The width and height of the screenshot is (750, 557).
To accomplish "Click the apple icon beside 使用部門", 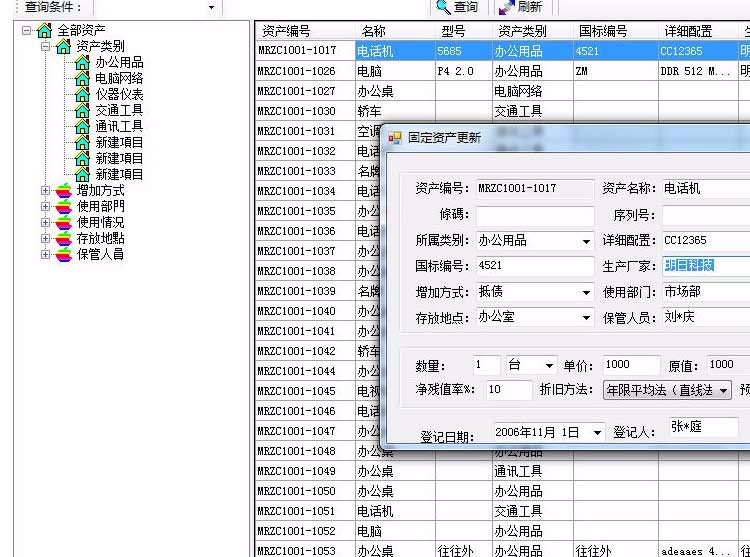I will point(63,207).
